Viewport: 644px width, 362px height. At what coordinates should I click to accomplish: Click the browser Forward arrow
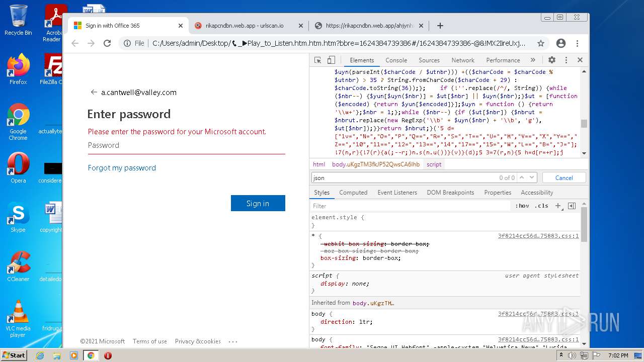(x=91, y=43)
